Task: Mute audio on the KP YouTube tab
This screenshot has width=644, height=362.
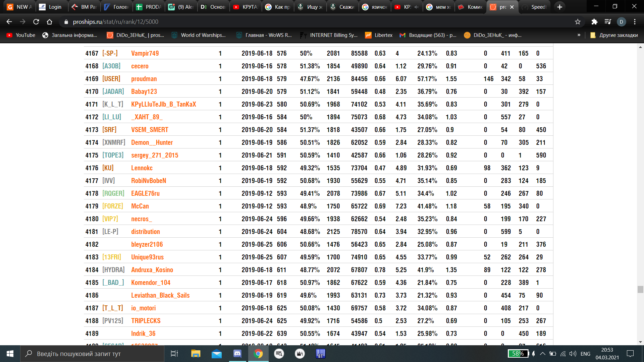Action: pos(416,7)
